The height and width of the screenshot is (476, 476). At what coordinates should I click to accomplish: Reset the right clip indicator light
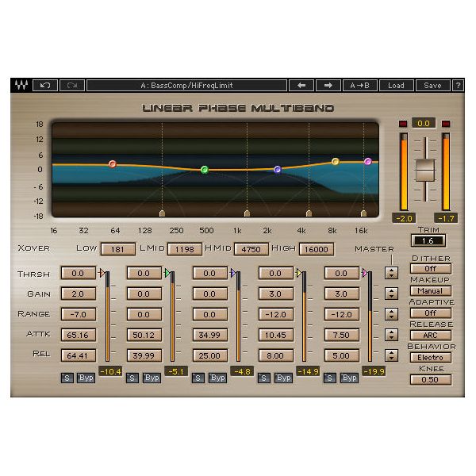pos(446,124)
